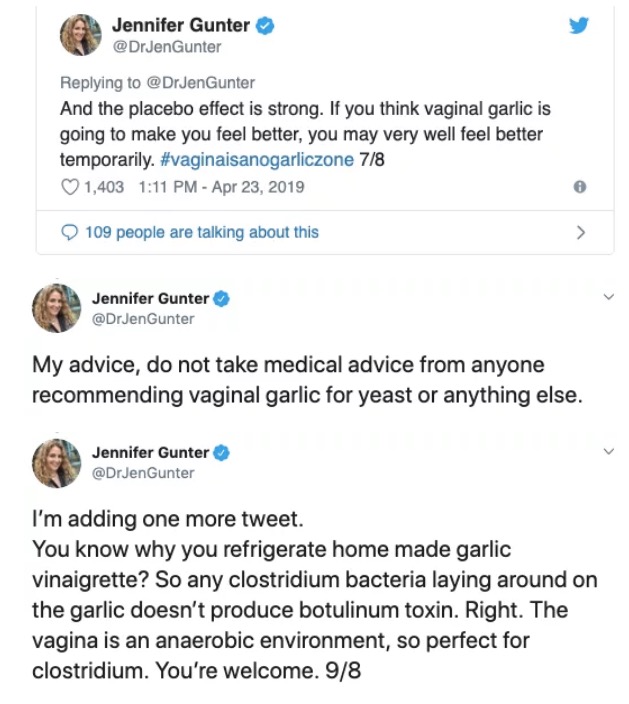The image size is (629, 704).
Task: Open dropdown arrow on medical advice tweet
Action: click(607, 297)
